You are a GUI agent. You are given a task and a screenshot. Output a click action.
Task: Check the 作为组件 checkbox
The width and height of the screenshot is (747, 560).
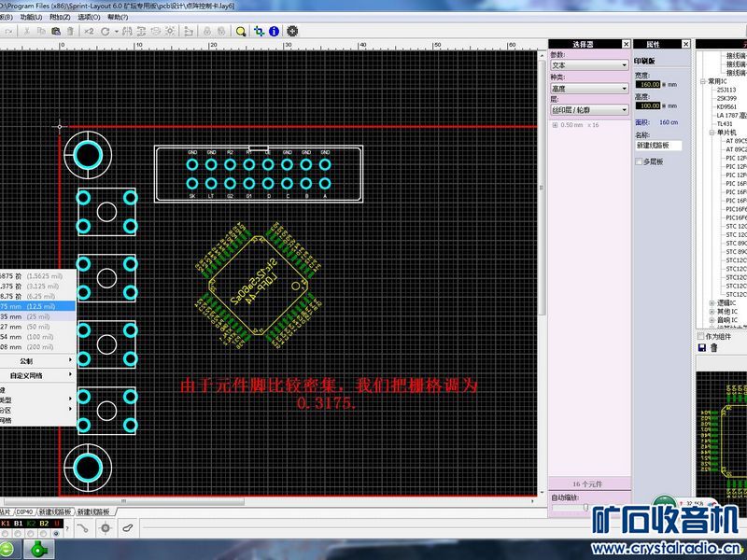pyautogui.click(x=702, y=336)
